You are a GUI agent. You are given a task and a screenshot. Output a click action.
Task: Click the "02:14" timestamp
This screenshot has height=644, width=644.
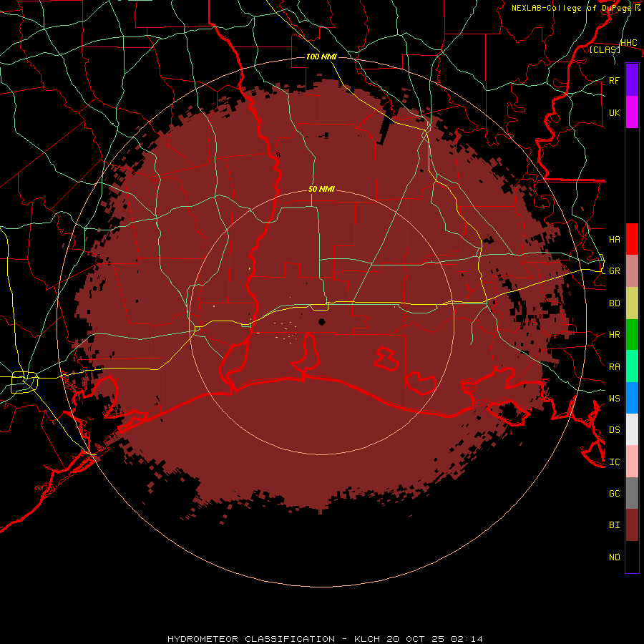click(x=467, y=639)
